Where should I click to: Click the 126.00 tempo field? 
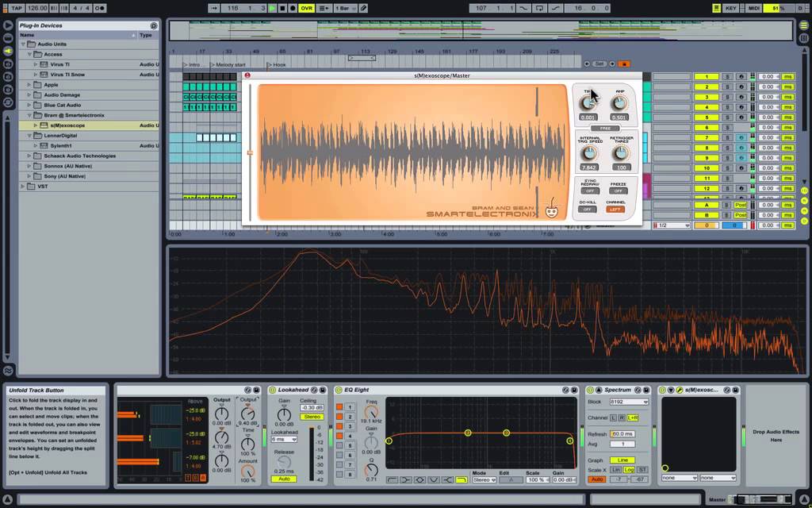(36, 8)
